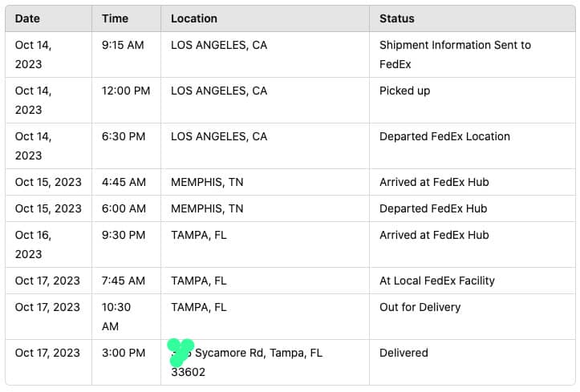Click the "Shipment Information Sent to FedEx" status
This screenshot has width=580, height=392.
click(x=455, y=55)
